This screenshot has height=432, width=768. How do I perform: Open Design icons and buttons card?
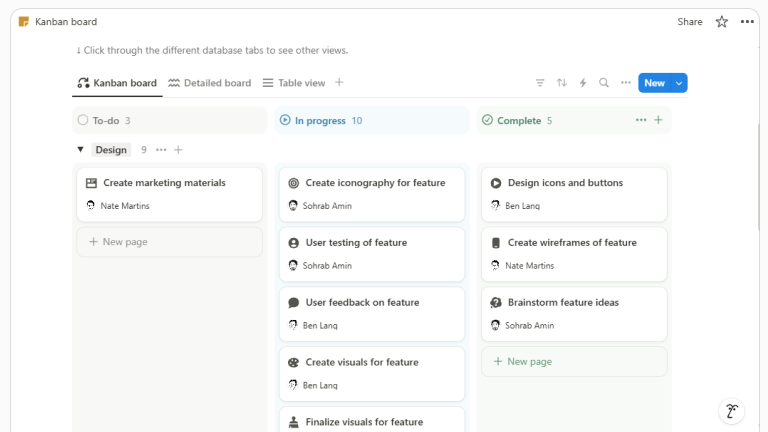pos(574,194)
